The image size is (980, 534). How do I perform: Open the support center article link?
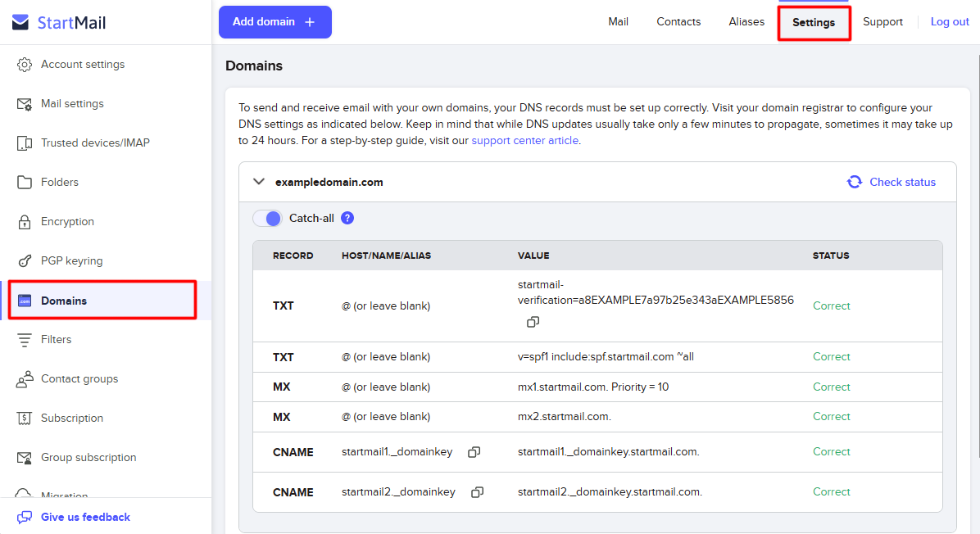525,141
